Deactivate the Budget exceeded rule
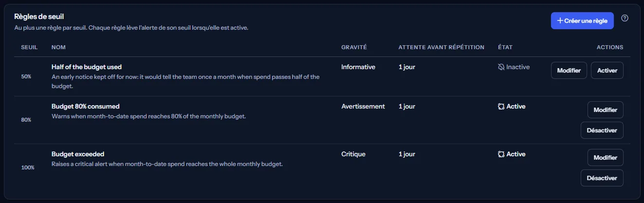The width and height of the screenshot is (644, 203). [x=602, y=178]
